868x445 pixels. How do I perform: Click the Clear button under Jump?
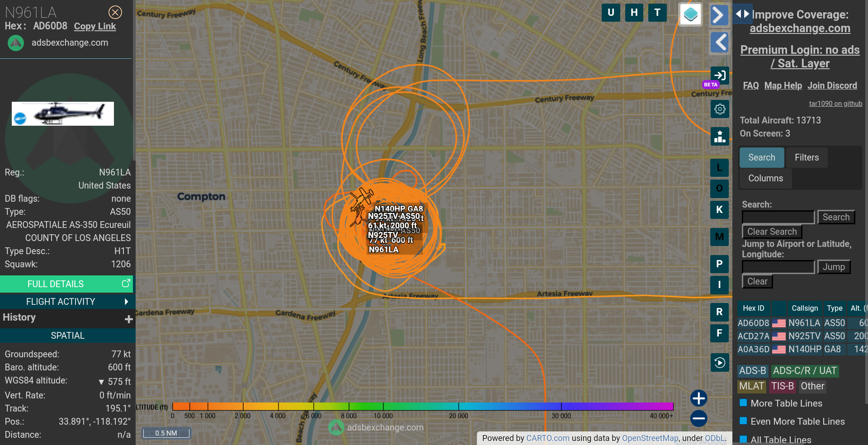757,281
